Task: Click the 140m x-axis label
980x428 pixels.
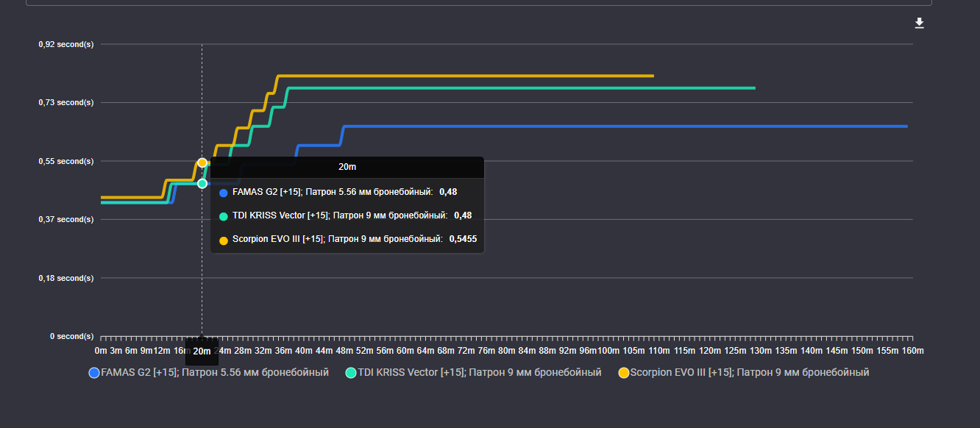Action: pos(812,350)
